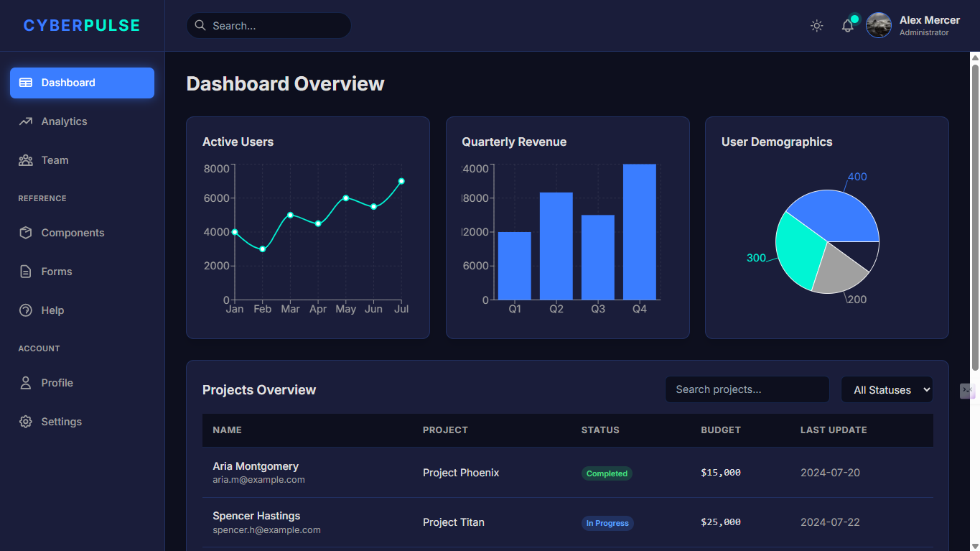This screenshot has height=551, width=980.
Task: Click the Analytics trend-line icon in sidebar
Action: click(26, 121)
